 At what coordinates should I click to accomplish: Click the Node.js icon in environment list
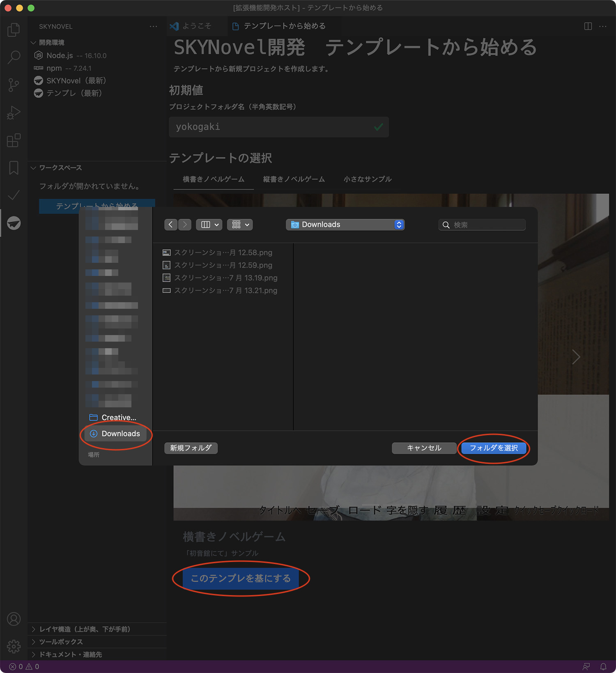(x=38, y=55)
